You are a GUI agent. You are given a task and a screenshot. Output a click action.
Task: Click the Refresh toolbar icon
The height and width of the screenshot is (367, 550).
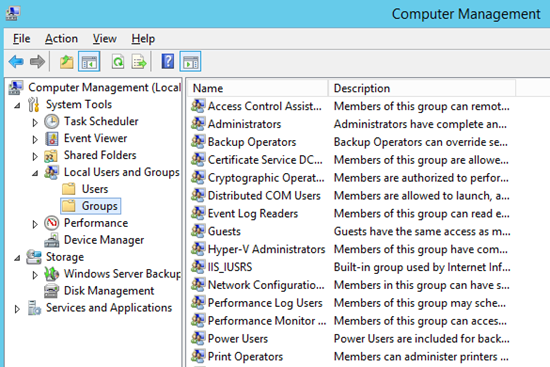(x=118, y=62)
